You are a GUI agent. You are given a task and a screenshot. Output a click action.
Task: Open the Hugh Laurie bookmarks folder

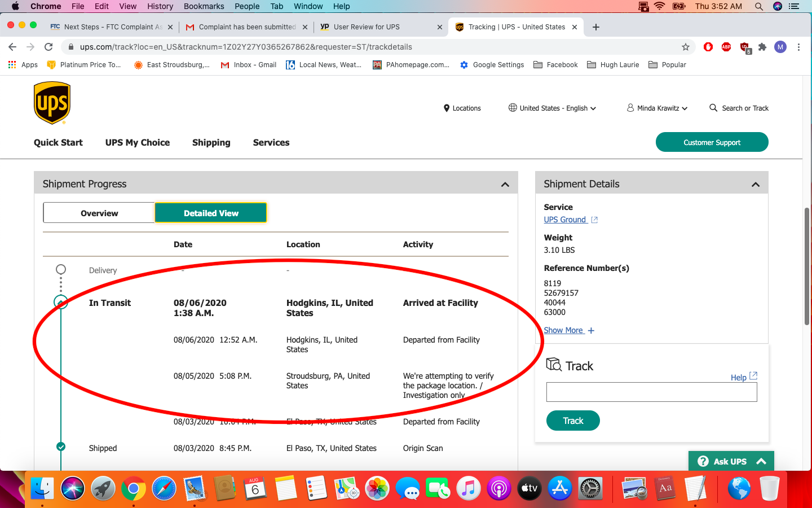613,65
